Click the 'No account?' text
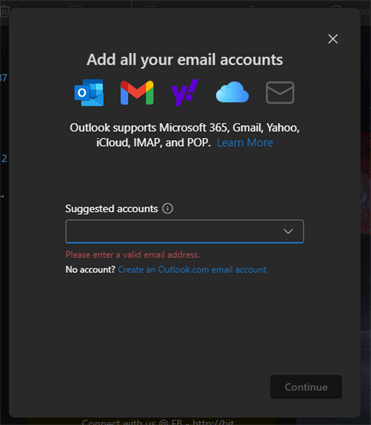 pyautogui.click(x=90, y=269)
